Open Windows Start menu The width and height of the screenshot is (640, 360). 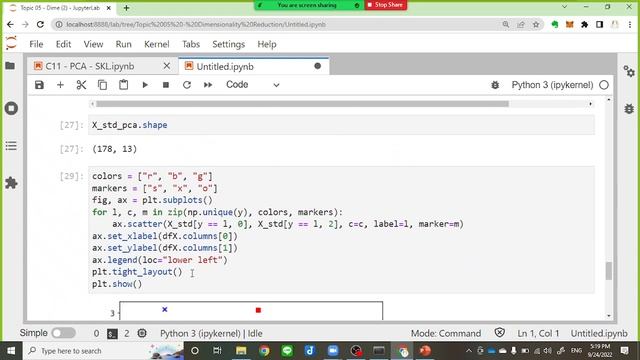coord(11,351)
